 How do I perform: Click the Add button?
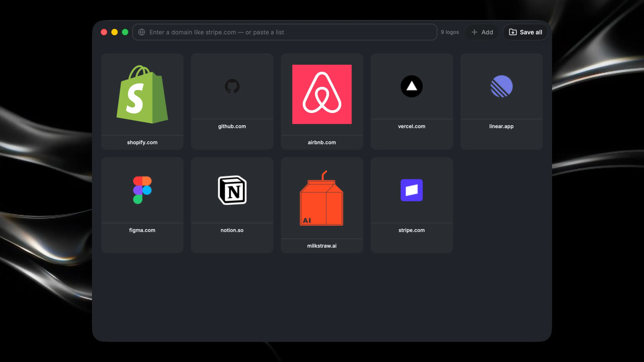coord(482,32)
